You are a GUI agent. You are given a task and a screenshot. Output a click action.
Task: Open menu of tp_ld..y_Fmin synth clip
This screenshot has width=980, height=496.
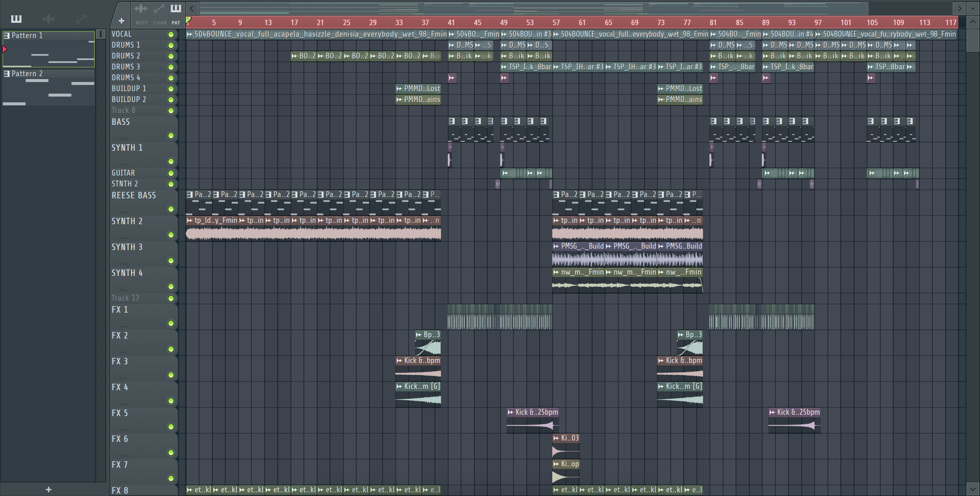click(x=190, y=220)
